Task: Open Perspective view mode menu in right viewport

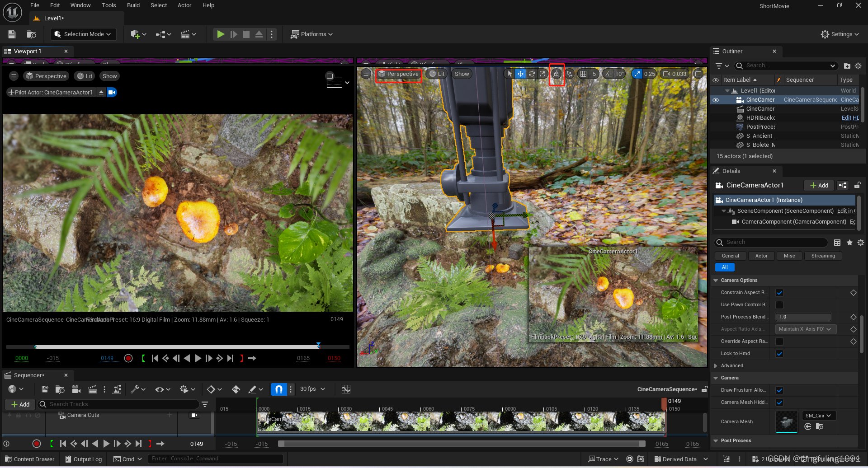Action: 398,74
